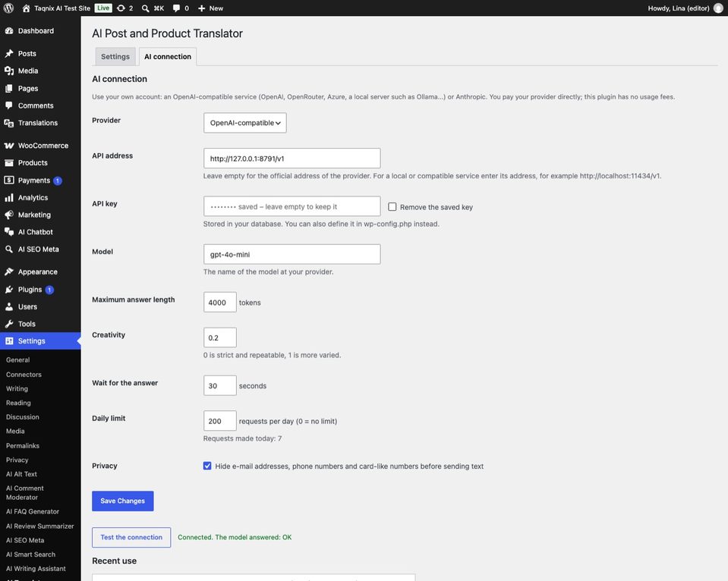Click the API address input field

point(292,159)
